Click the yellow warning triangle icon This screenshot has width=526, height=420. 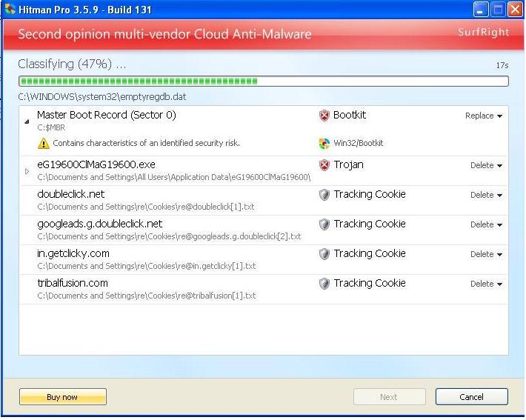coord(44,144)
